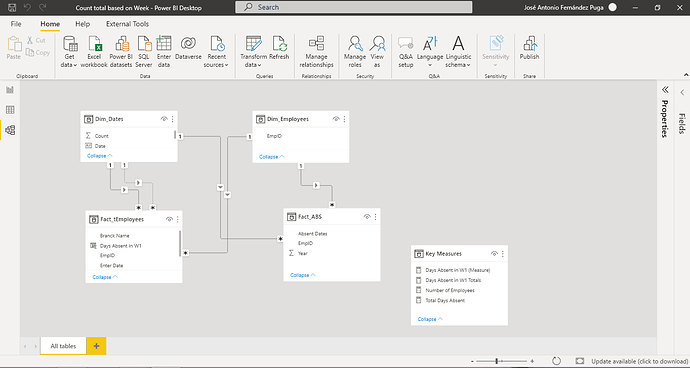Open more options for Dim_Dates

click(172, 119)
